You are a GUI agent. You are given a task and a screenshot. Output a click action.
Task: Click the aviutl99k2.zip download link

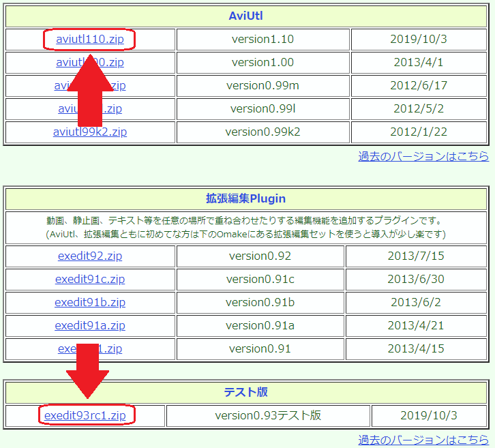pos(90,132)
